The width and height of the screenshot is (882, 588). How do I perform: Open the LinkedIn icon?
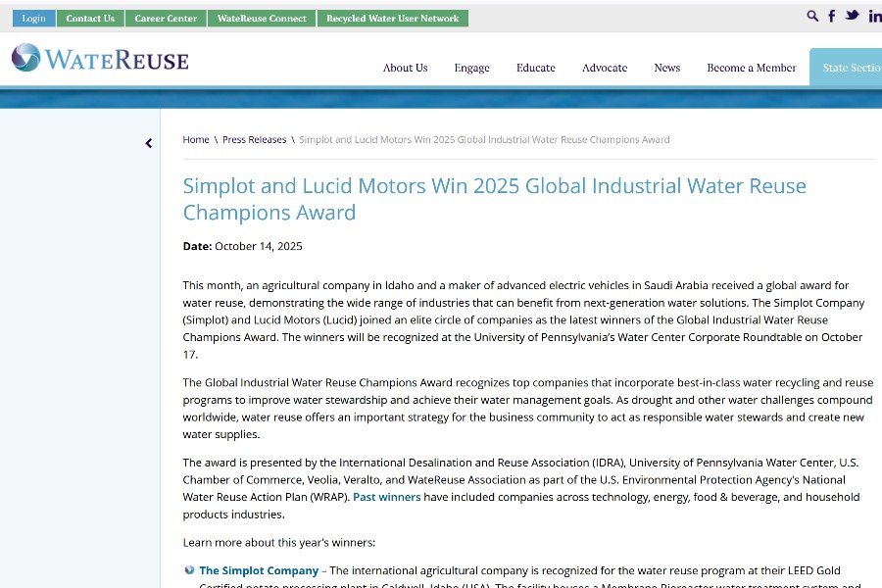tap(874, 16)
